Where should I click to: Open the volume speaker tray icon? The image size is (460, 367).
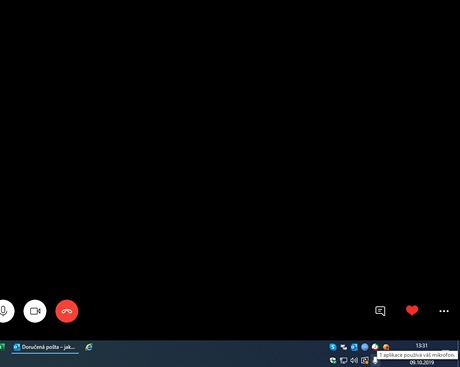click(354, 360)
